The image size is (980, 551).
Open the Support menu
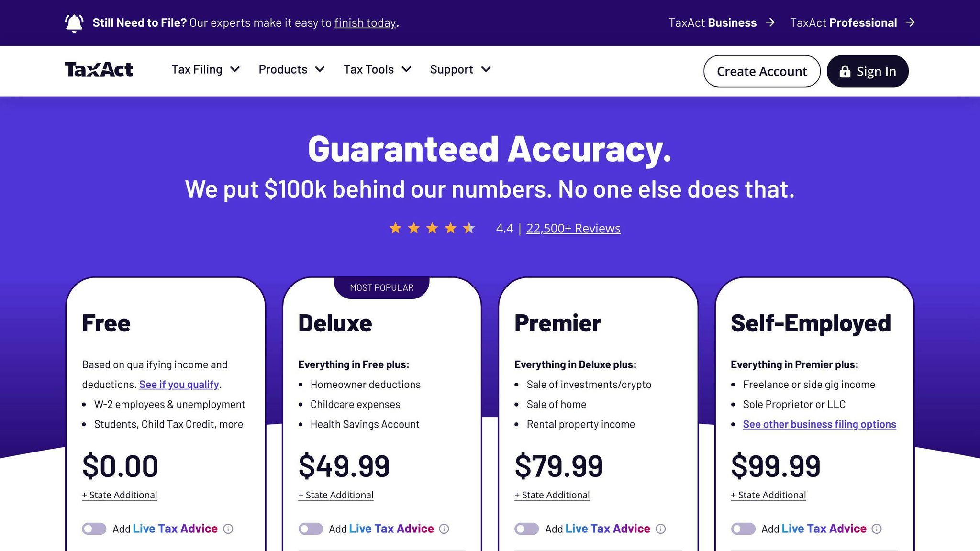click(460, 70)
